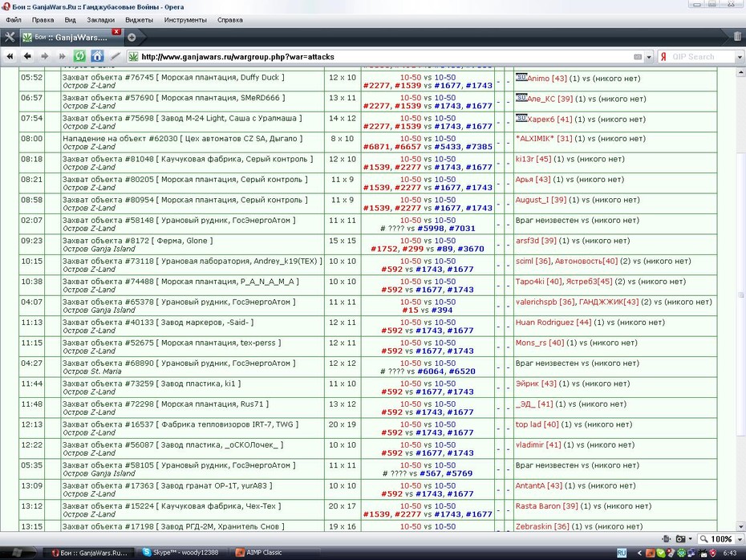Open the Файл menu
This screenshot has width=746, height=560.
click(x=14, y=20)
